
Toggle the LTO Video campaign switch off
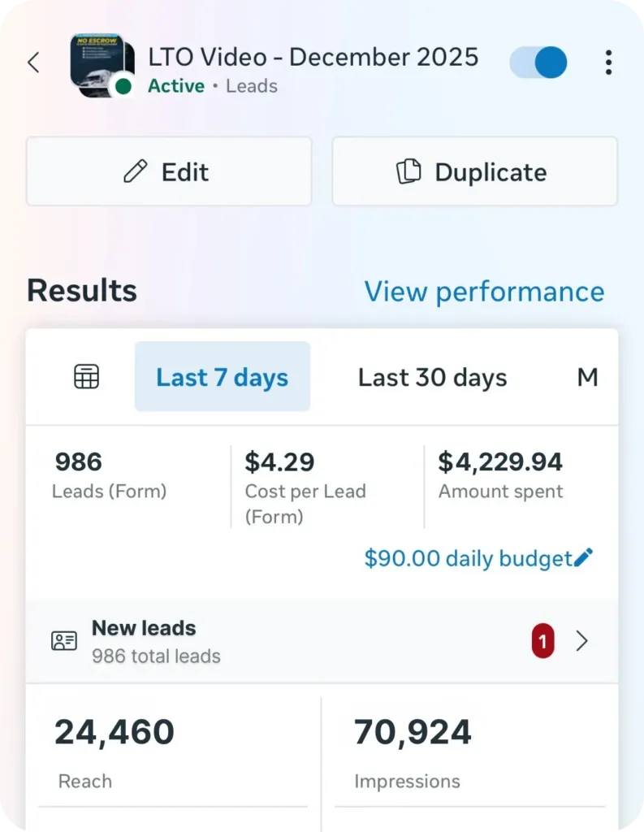click(538, 63)
